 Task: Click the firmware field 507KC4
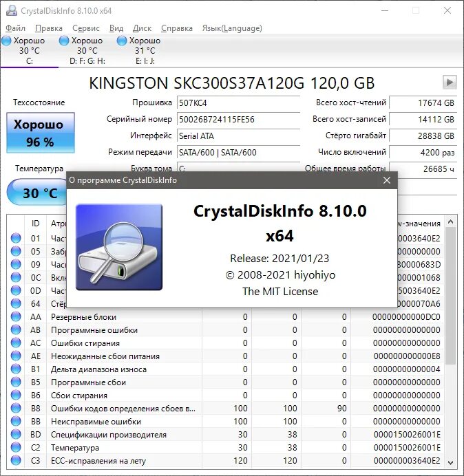pos(238,103)
